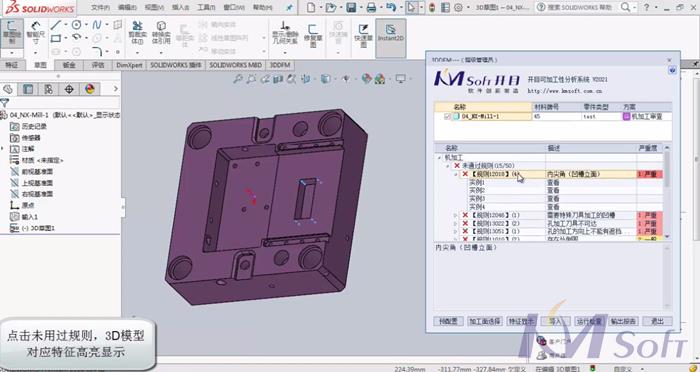This screenshot has height=372, width=700.
Task: Open the DisplayManager color ball tab
Action: 90,89
